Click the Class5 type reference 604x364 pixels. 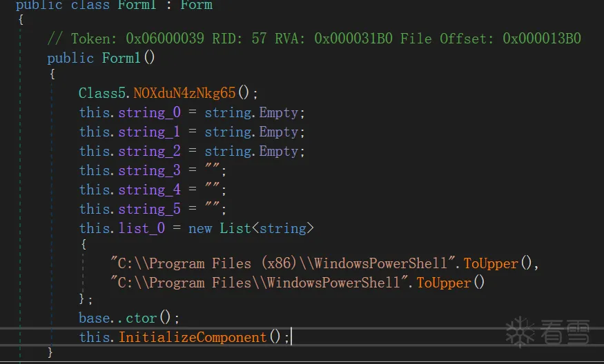pos(101,93)
